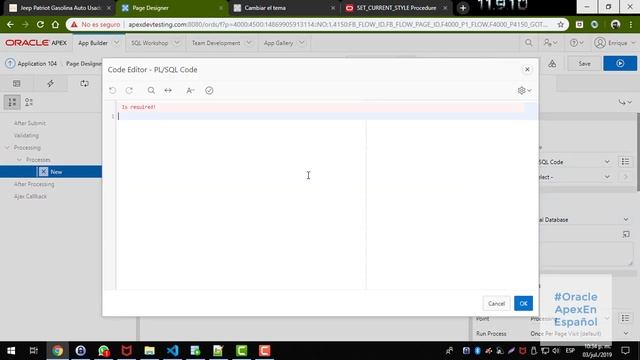Expand the App Gallery dropdown arrow
This screenshot has height=360, width=640.
301,42
